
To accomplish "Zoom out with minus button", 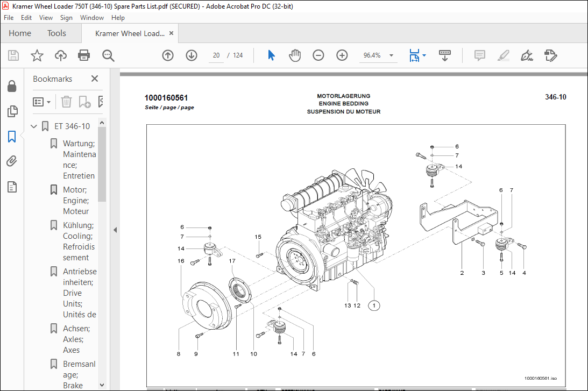I will pyautogui.click(x=318, y=55).
